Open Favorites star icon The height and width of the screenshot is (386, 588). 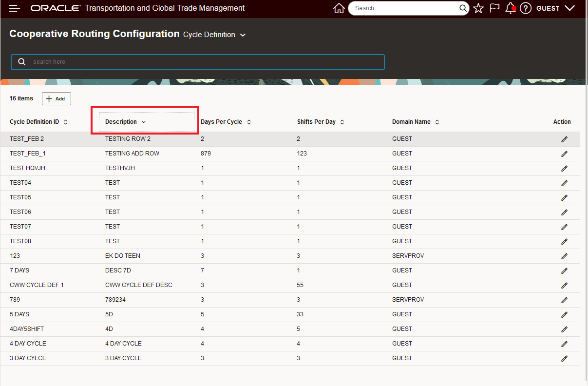pyautogui.click(x=478, y=8)
